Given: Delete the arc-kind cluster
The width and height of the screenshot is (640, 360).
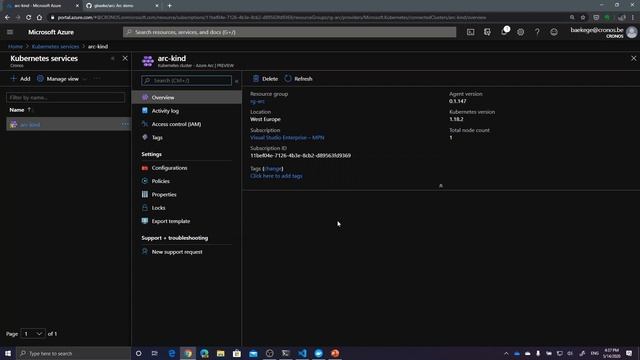Looking at the screenshot, I should [265, 79].
